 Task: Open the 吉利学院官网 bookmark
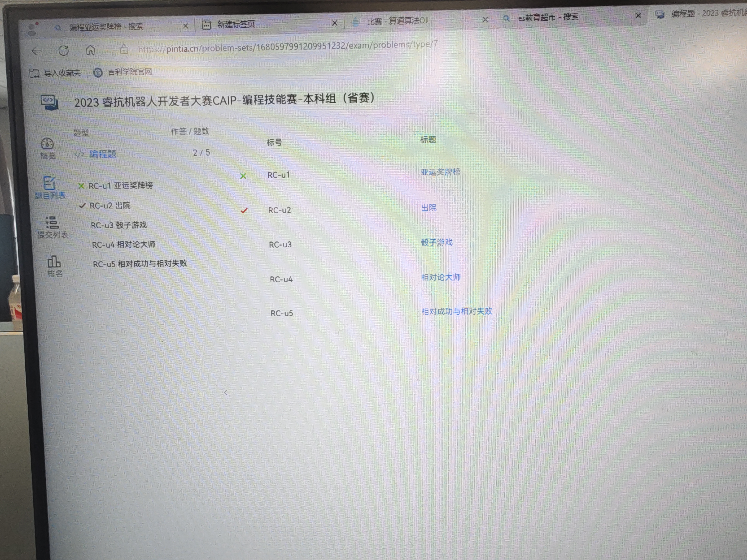coord(129,72)
